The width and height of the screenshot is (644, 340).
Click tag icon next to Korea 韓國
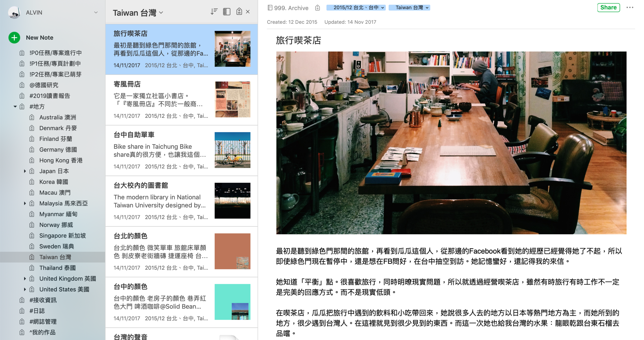(32, 182)
